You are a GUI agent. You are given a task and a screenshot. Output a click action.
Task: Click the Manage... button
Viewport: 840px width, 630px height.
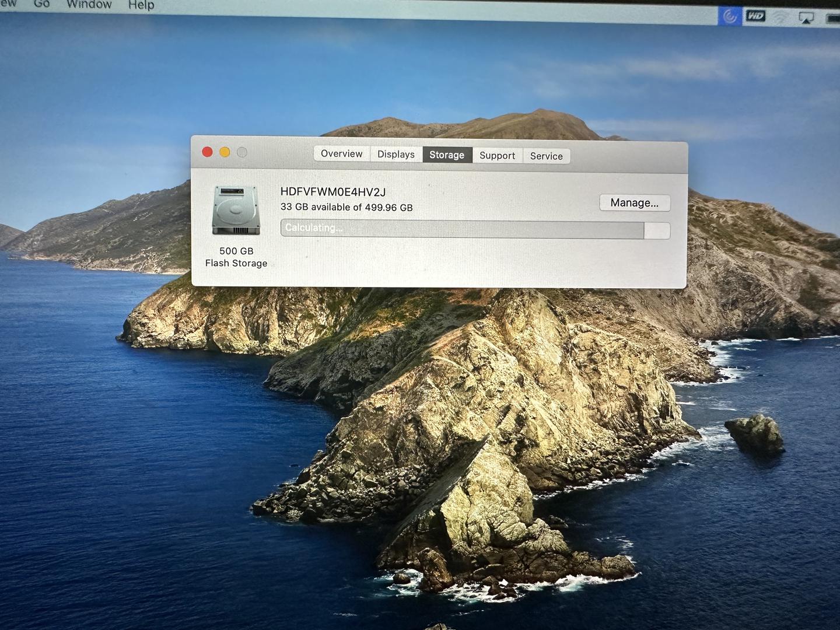635,202
